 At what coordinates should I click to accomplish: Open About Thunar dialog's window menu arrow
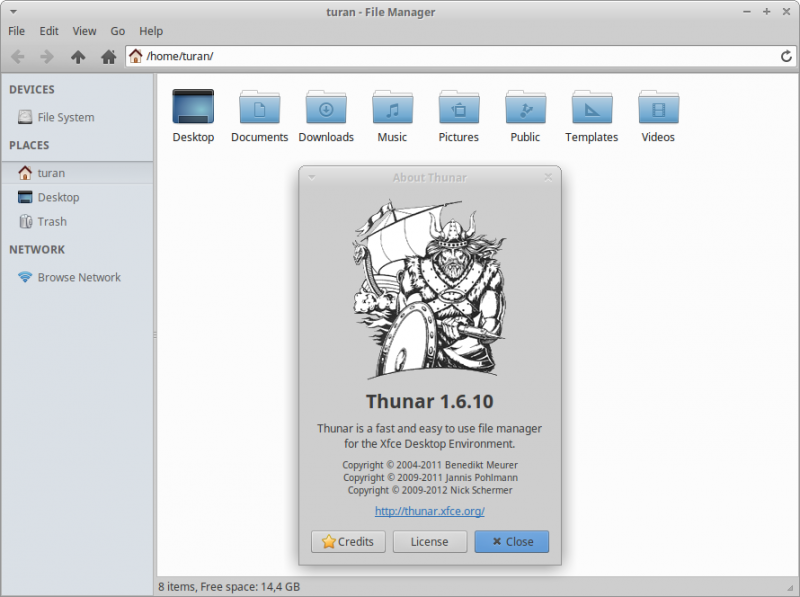[312, 178]
